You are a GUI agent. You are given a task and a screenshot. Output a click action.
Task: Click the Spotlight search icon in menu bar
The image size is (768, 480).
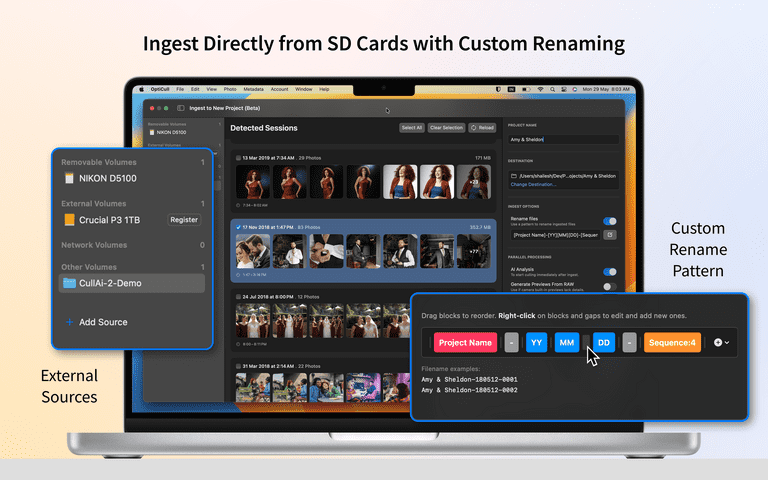coord(552,90)
